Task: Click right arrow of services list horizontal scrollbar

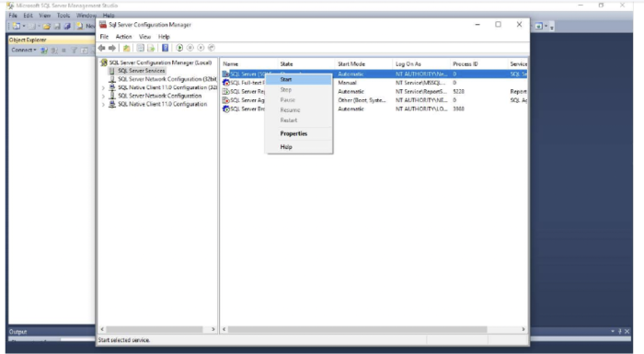Action: click(x=523, y=329)
